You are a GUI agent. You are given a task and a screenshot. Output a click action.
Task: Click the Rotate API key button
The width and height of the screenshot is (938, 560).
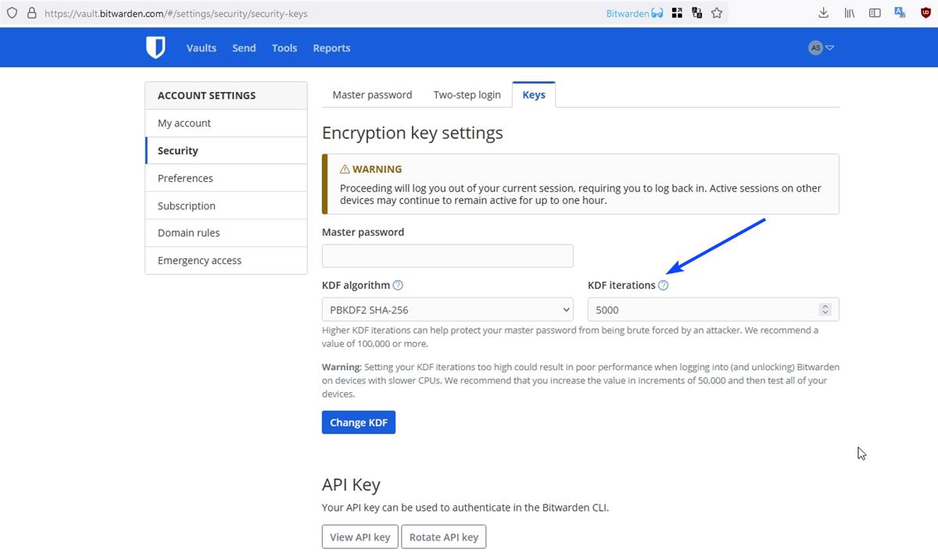[x=443, y=537]
